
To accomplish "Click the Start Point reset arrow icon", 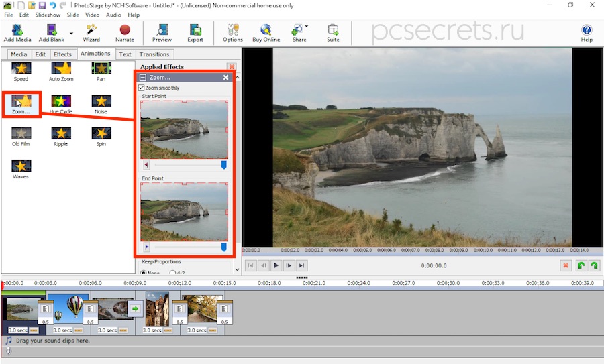I will 146,165.
